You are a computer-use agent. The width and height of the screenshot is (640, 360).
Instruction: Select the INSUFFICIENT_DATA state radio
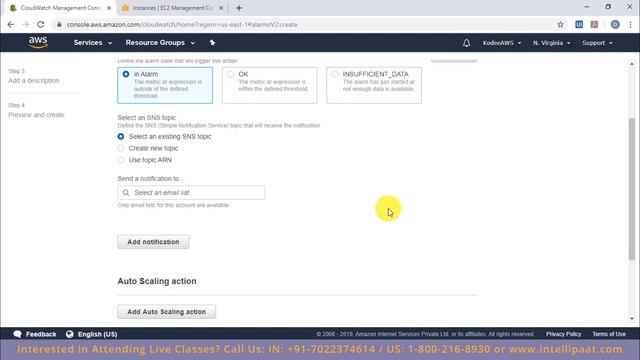coord(335,74)
